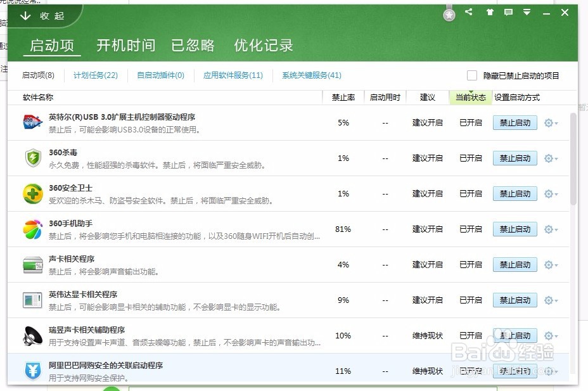
Task: Open the share icon in the title bar
Action: point(468,11)
